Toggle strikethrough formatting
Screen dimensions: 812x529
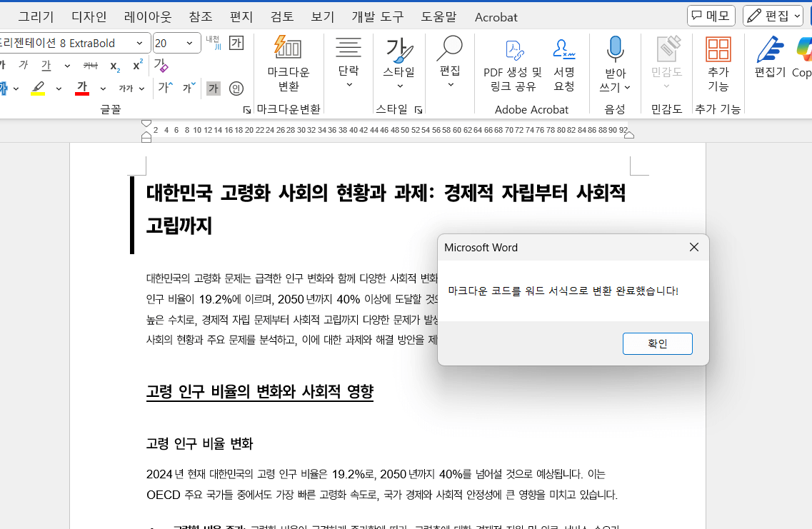pyautogui.click(x=90, y=65)
